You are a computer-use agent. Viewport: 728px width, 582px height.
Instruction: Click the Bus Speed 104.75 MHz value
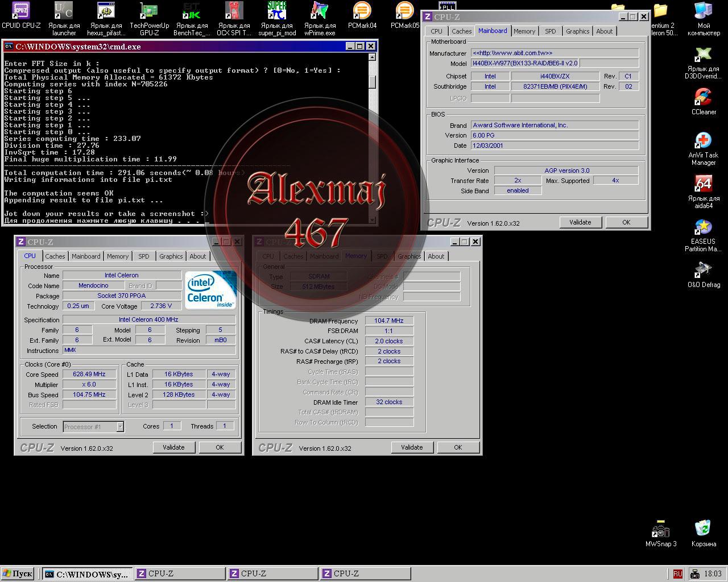coord(89,394)
